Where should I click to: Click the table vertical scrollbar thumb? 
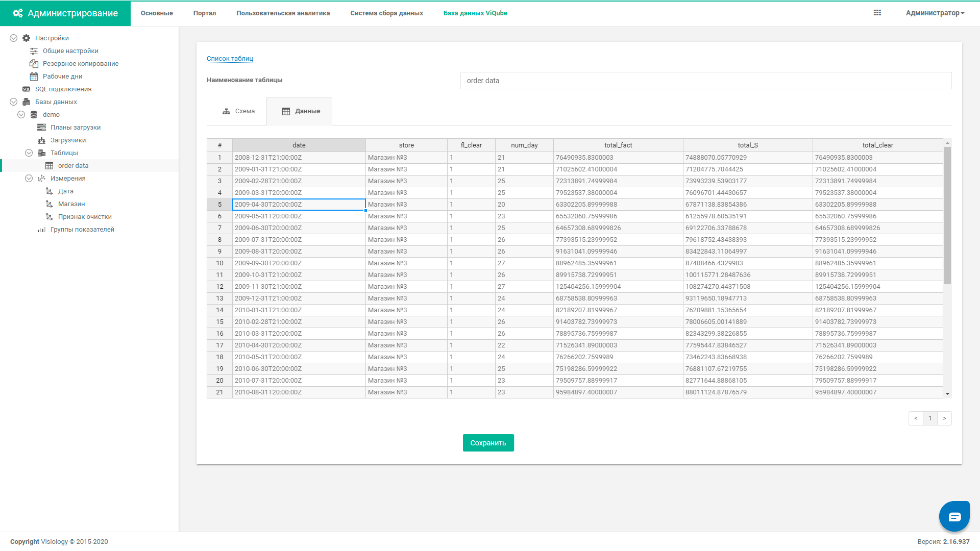[947, 215]
